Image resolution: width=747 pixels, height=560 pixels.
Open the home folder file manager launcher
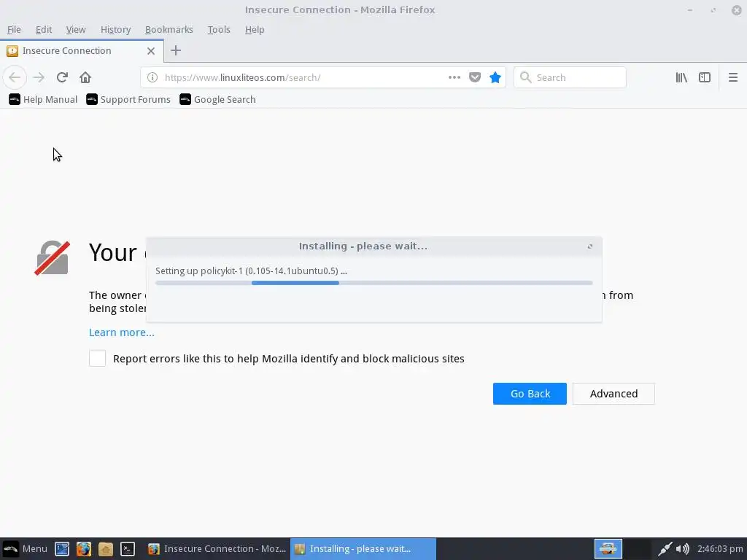point(106,548)
